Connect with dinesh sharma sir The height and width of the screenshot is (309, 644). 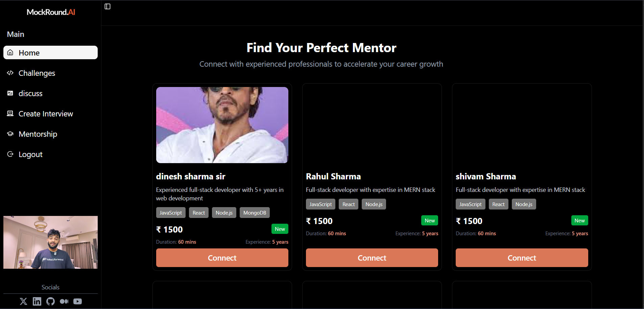(222, 258)
